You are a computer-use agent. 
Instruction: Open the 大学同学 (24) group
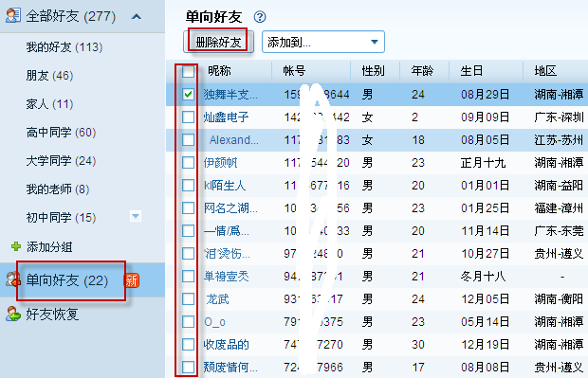pos(61,161)
